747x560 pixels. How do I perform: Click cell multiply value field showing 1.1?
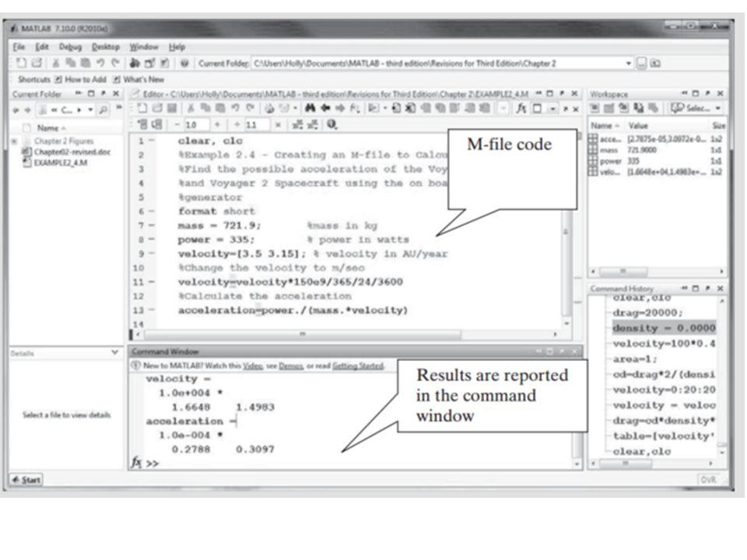(x=258, y=124)
